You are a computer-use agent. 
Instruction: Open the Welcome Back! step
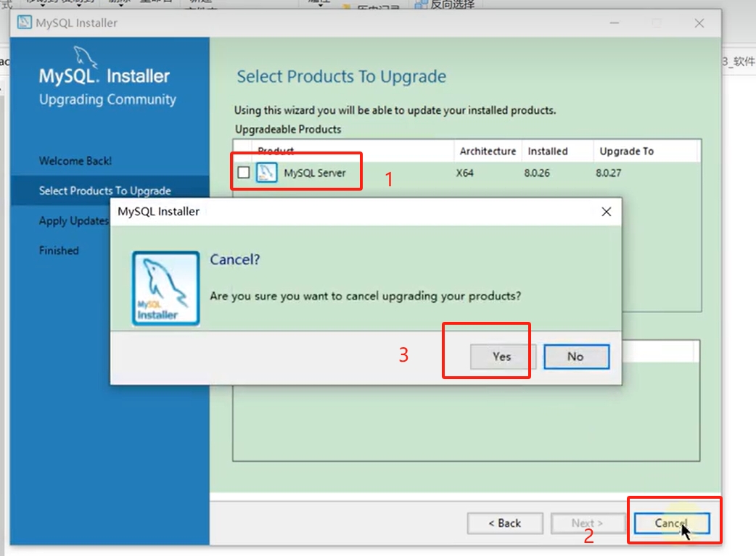point(75,161)
